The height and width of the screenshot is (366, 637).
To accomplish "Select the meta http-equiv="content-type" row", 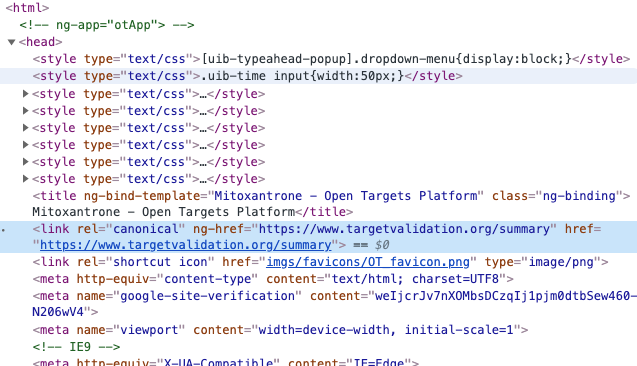I will [x=273, y=279].
